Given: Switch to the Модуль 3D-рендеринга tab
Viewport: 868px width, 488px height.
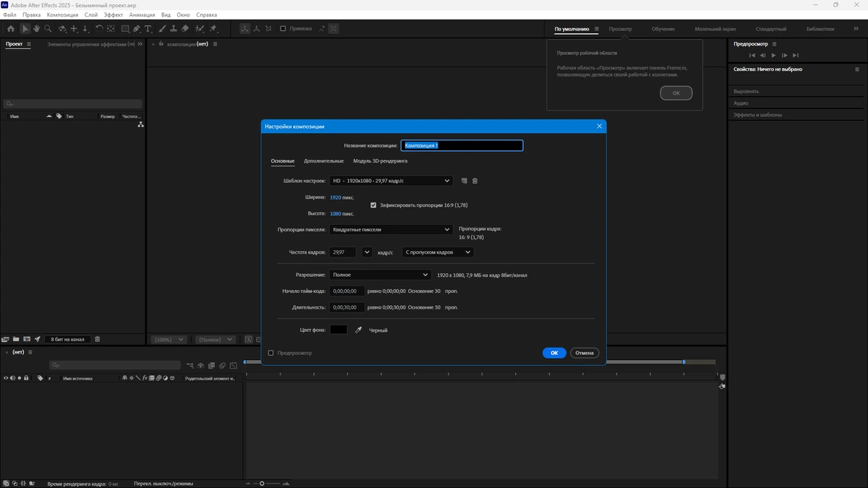Looking at the screenshot, I should pyautogui.click(x=380, y=160).
